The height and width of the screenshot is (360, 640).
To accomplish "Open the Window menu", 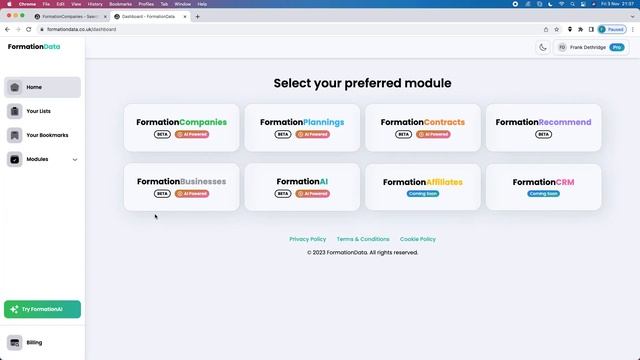I will (x=182, y=4).
